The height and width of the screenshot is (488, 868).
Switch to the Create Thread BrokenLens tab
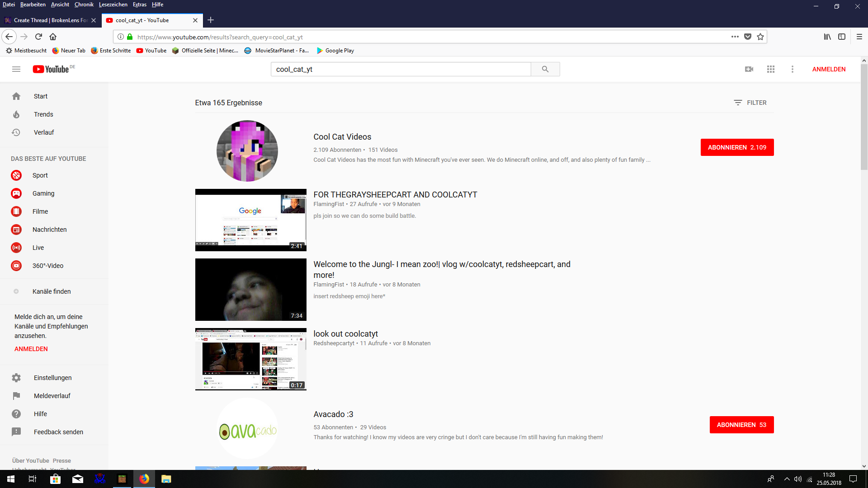(51, 20)
